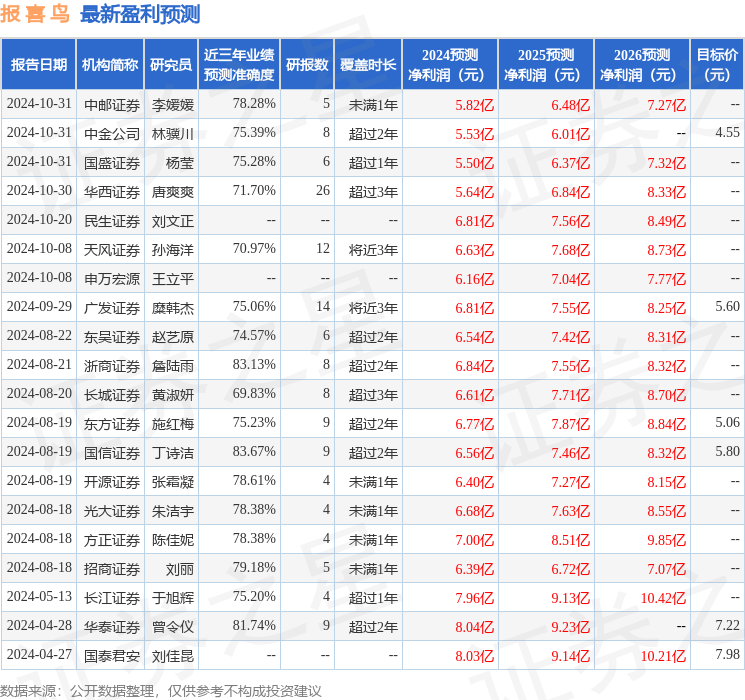Select the 招商证券 institution cell
This screenshot has height=700, width=745.
click(x=112, y=568)
